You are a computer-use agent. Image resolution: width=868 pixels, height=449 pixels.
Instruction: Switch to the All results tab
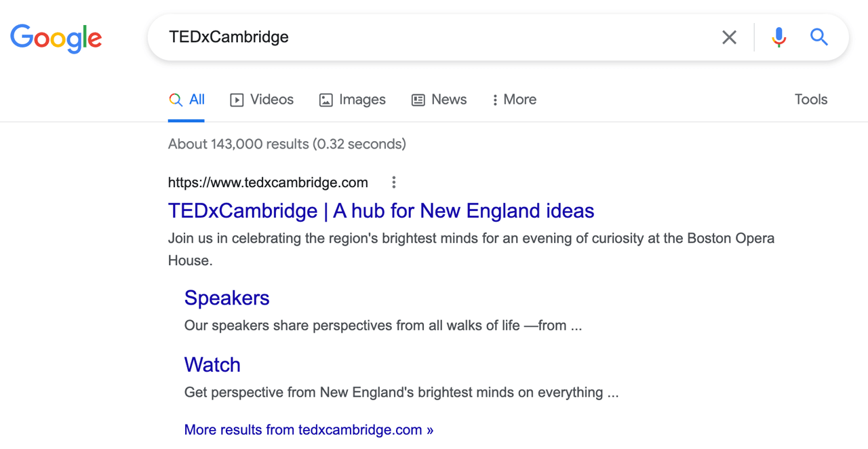point(186,99)
